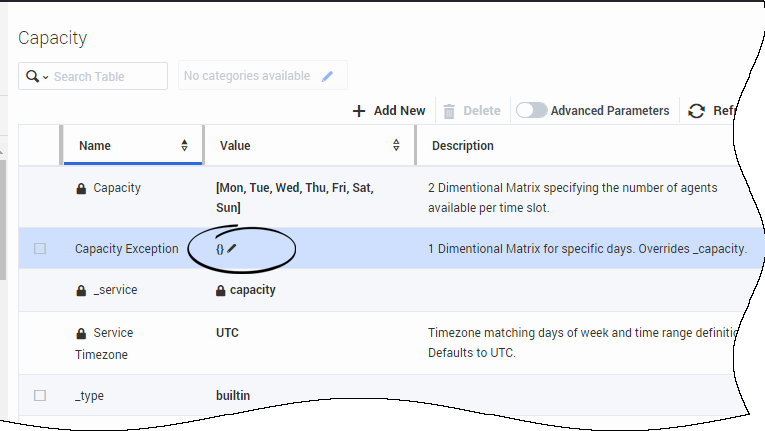Viewport: 765px width, 431px height.
Task: Sort by the Value column arrows
Action: pyautogui.click(x=396, y=145)
